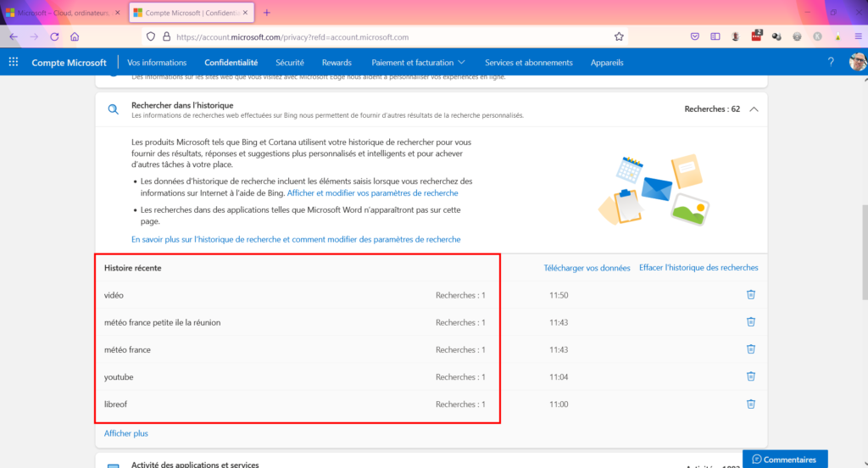This screenshot has height=468, width=868.
Task: Delete the 11:43 "météo france" search entry
Action: click(x=751, y=349)
